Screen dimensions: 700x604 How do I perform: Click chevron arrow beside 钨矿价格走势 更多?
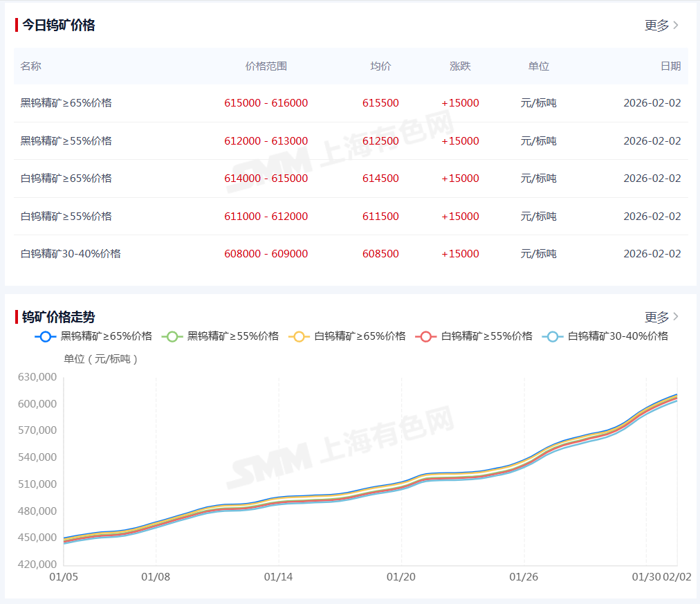pos(676,316)
